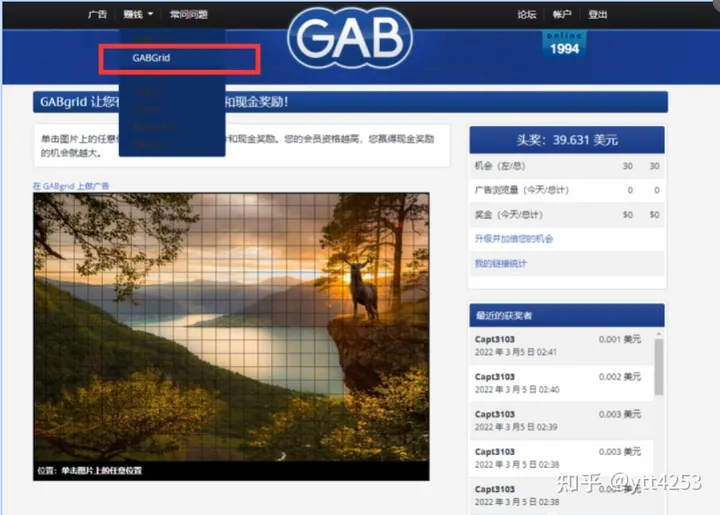Viewport: 720px width, 515px height.
Task: Select Capt3103 winner entry at 02:39
Action: pyautogui.click(x=562, y=421)
